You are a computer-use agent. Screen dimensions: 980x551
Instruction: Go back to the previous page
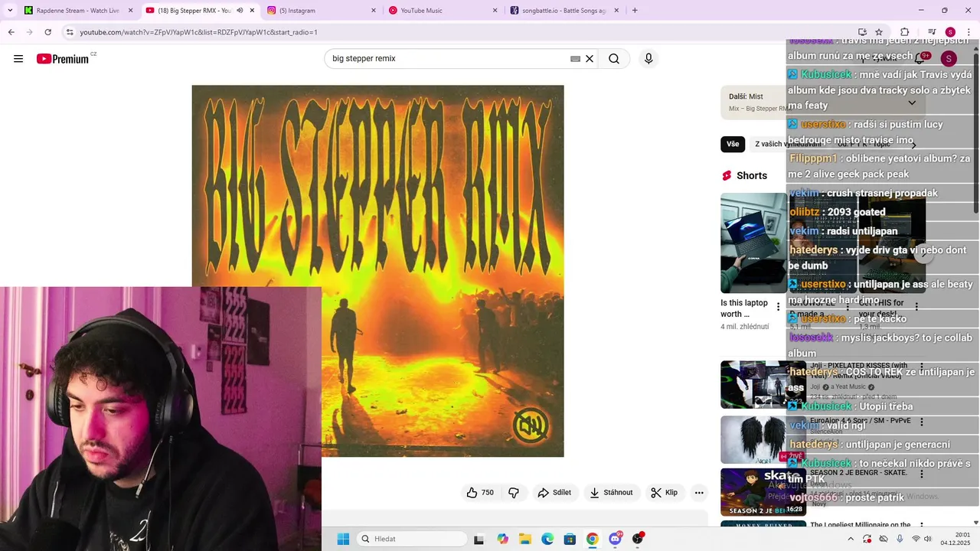pyautogui.click(x=11, y=32)
